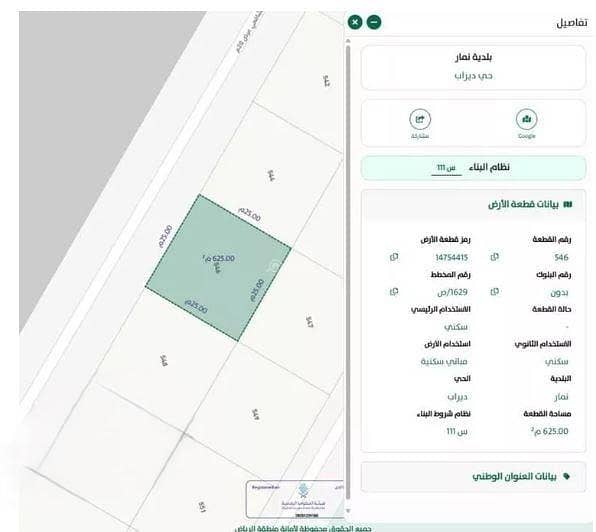Screen dimensions: 596x532
Task: Close the details panel with the X icon
Action: click(x=355, y=22)
